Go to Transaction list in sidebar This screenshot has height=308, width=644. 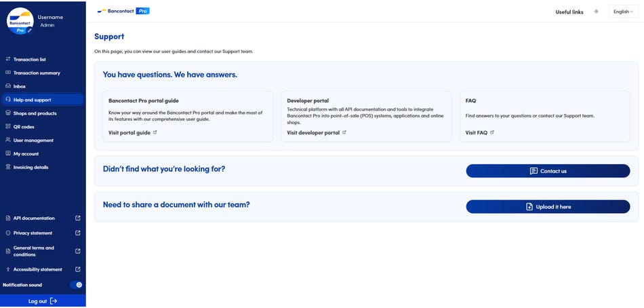click(29, 60)
